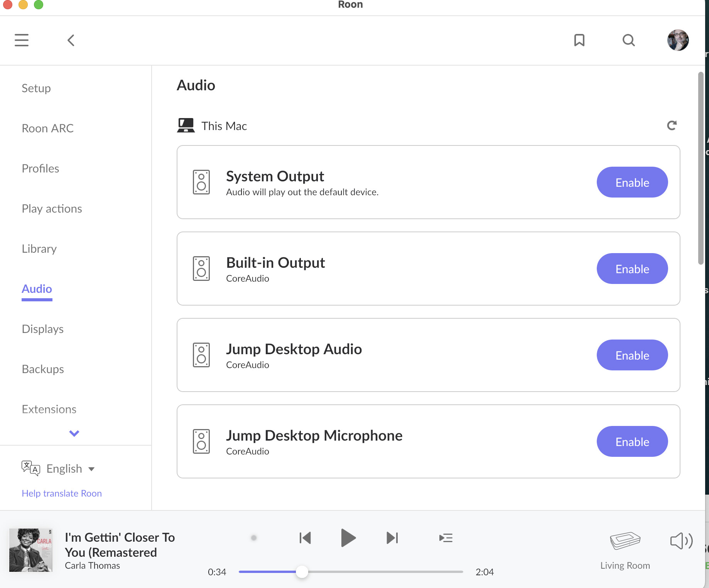Click the Jump Desktop Microphone speaker icon
Screen dimensions: 709x588
201,441
